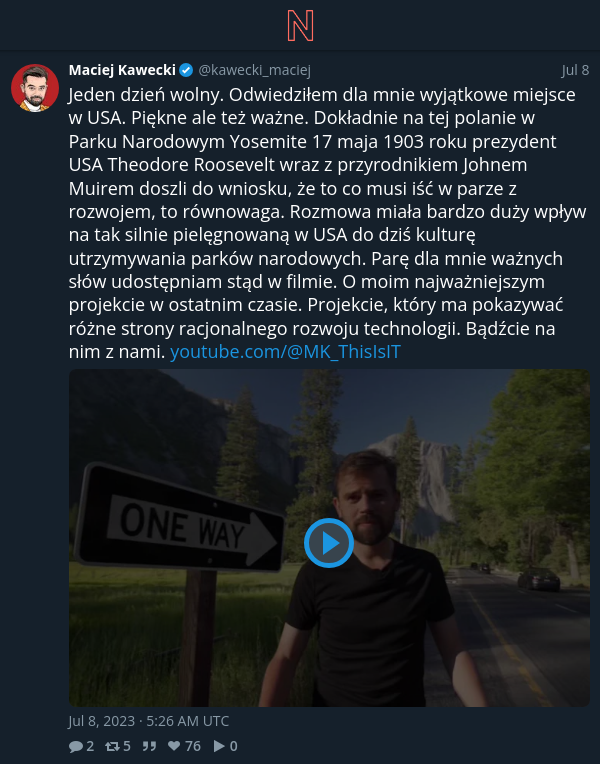Click the heart likes icon
Image resolution: width=600 pixels, height=764 pixels.
174,746
